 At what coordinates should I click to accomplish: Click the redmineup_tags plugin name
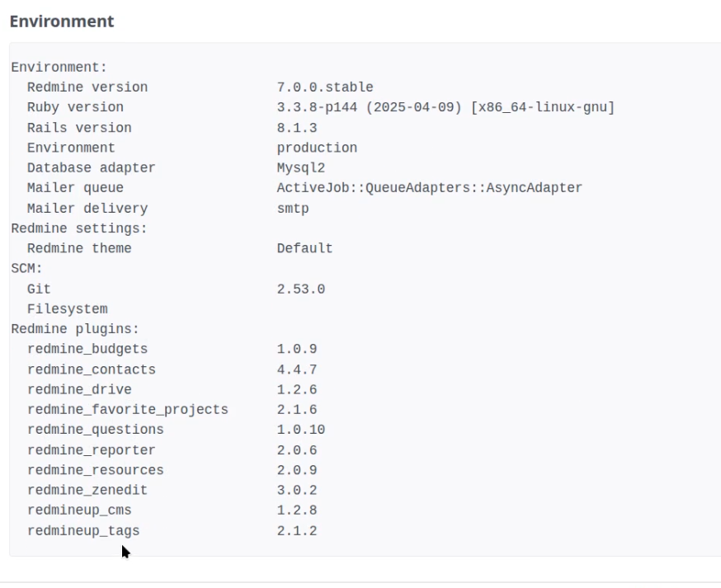(83, 531)
